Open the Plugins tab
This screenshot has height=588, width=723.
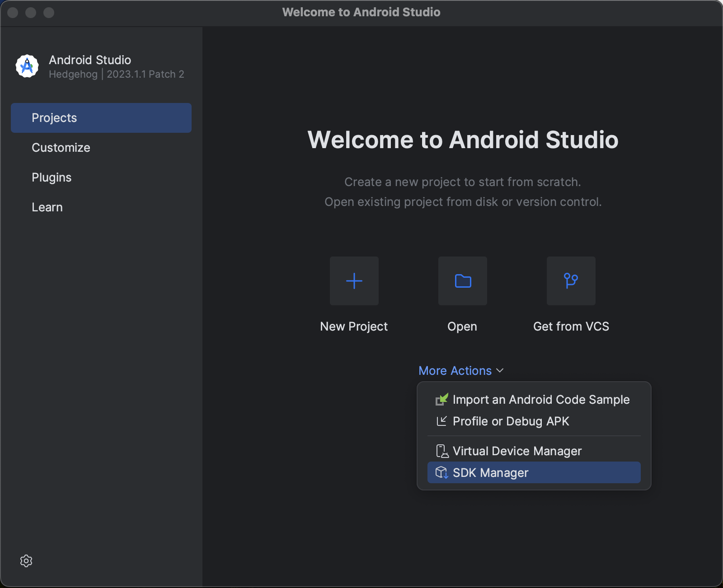point(101,177)
